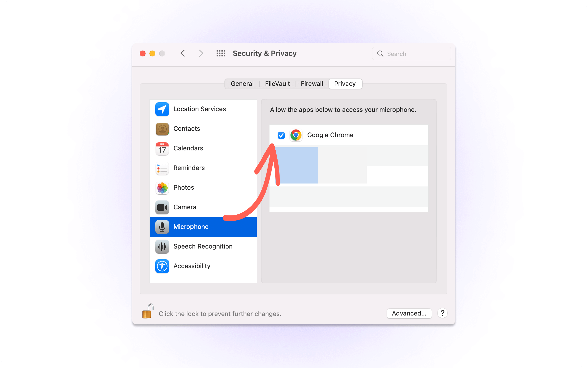The image size is (588, 368).
Task: Select Speech Recognition label in list
Action: coord(203,246)
